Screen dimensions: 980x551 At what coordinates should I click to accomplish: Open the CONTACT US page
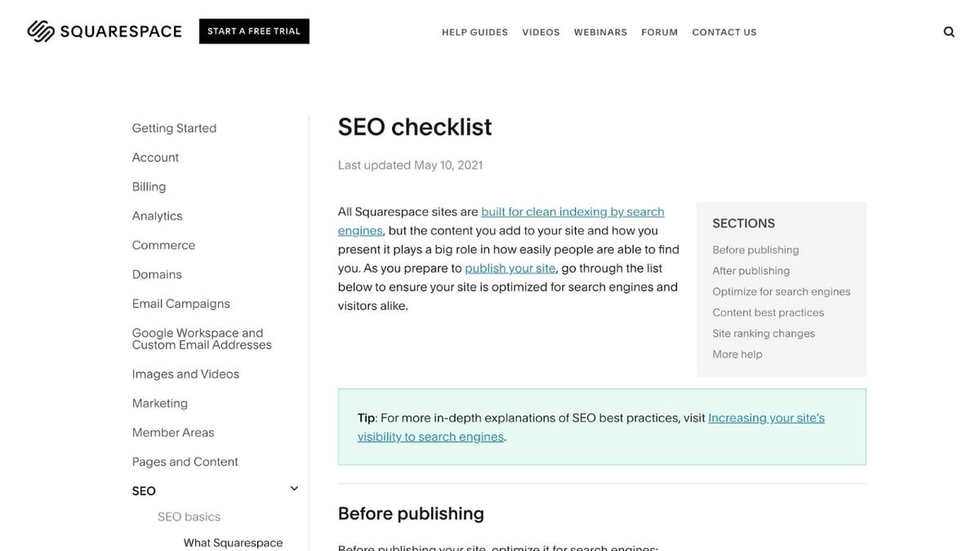coord(724,30)
